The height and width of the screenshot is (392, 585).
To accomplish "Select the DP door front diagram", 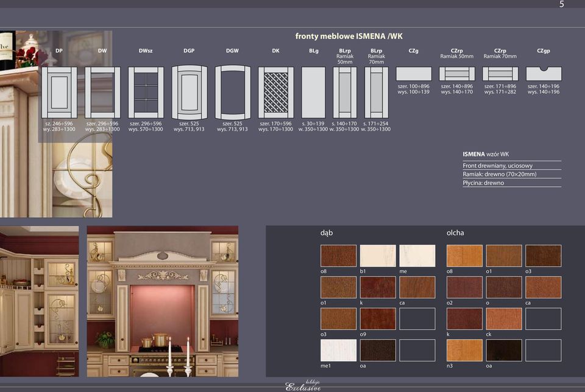I will coord(59,93).
